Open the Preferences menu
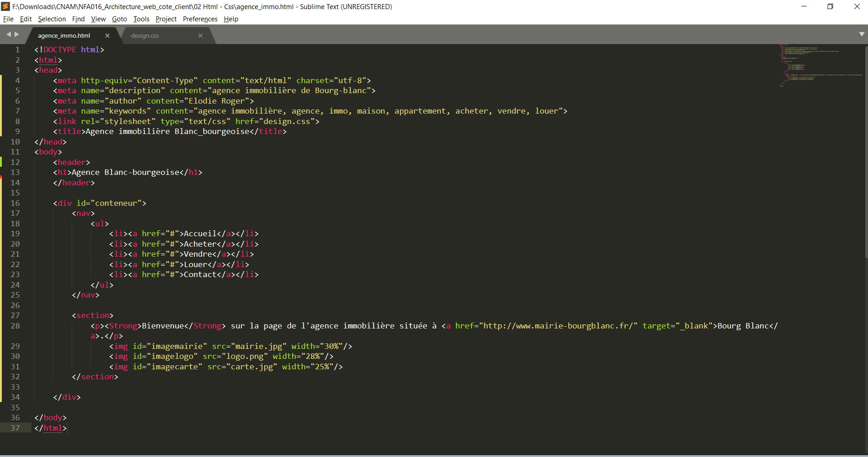The width and height of the screenshot is (868, 457). [200, 19]
